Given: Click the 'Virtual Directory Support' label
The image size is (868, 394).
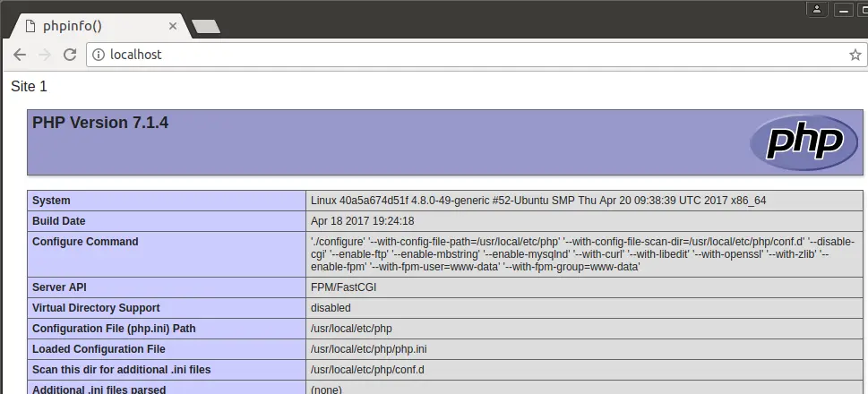Looking at the screenshot, I should tap(96, 308).
